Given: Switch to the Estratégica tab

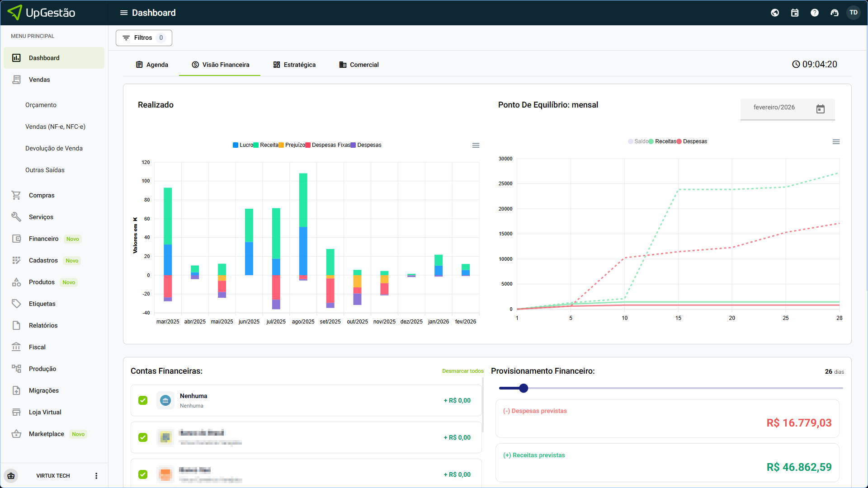Looking at the screenshot, I should tap(294, 65).
